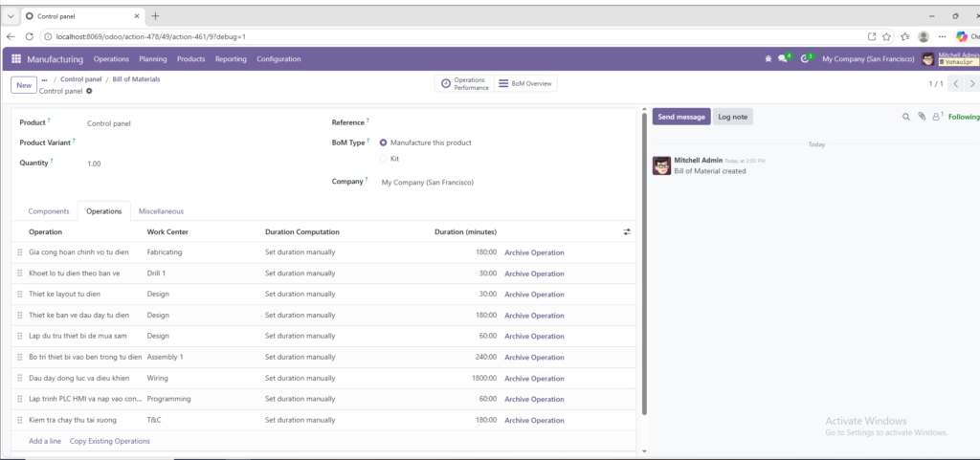
Task: Click the debug bug icon in navbar
Action: click(x=768, y=59)
